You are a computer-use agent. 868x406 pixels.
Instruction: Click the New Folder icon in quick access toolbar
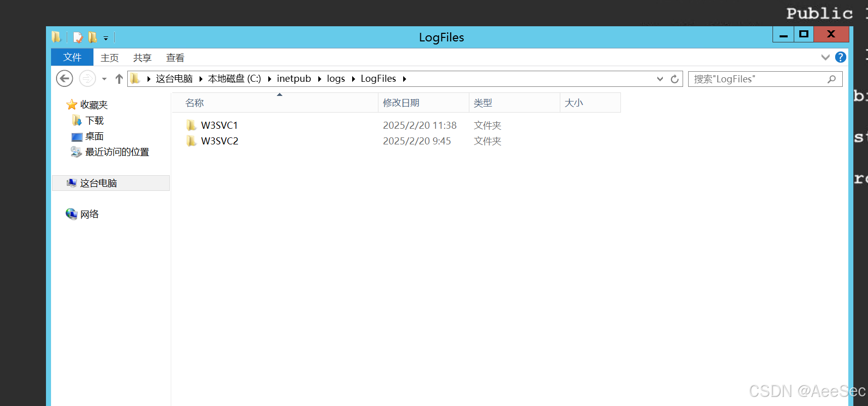pos(92,37)
